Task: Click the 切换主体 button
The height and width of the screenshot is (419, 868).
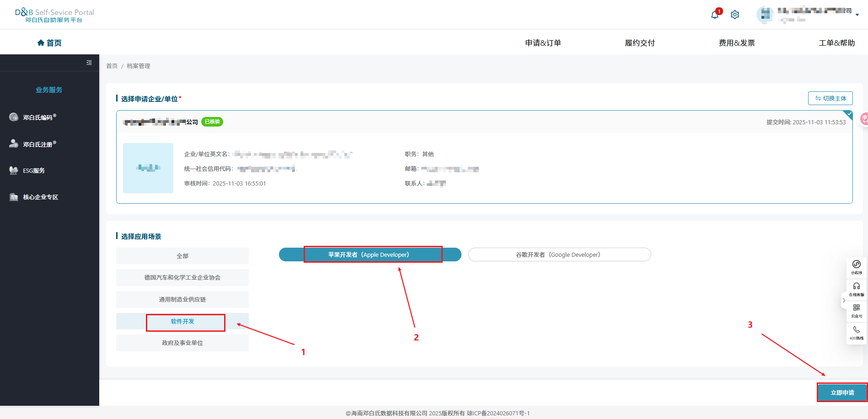Action: (830, 98)
